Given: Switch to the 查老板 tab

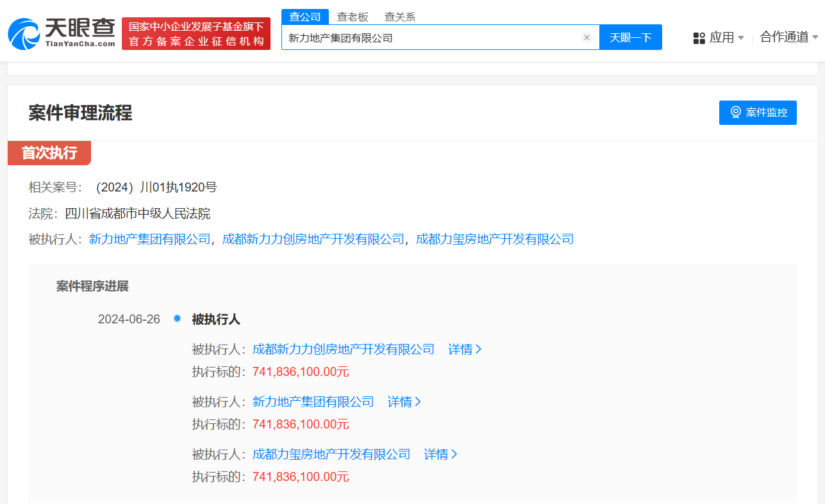Looking at the screenshot, I should point(353,17).
